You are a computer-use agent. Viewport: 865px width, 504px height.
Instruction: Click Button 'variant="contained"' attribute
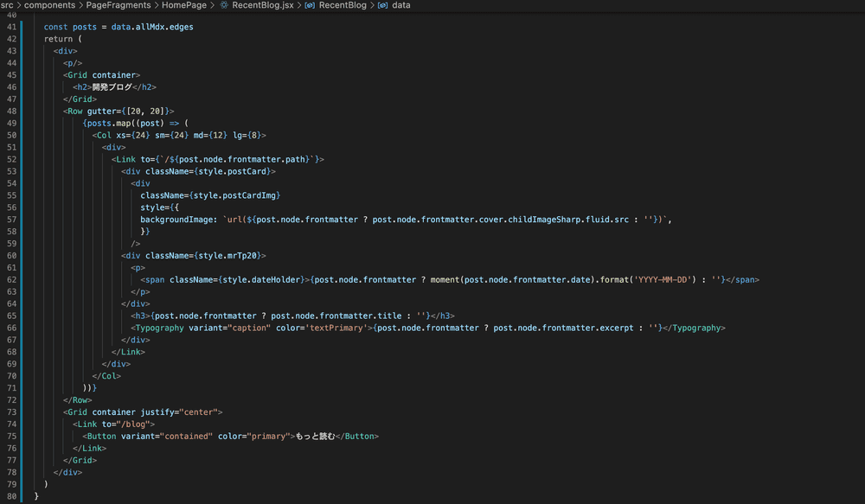(x=167, y=437)
